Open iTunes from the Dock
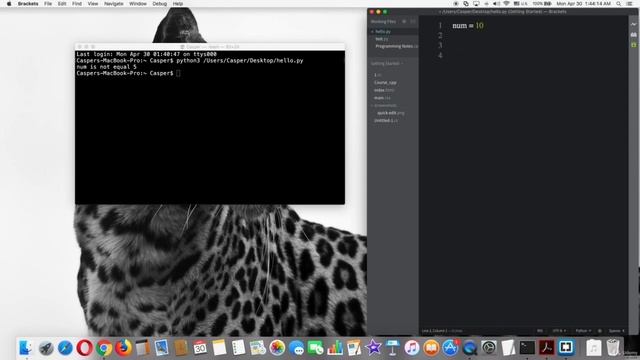The image size is (640, 360). 412,348
